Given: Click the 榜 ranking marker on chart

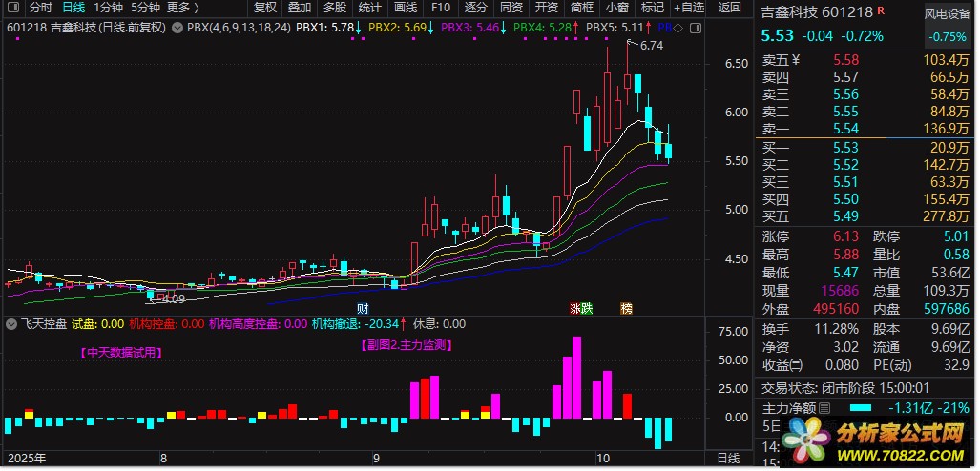Looking at the screenshot, I should coord(626,308).
